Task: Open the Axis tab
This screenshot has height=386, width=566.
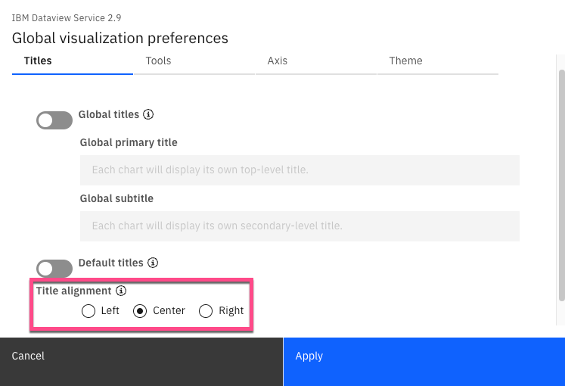Action: click(316, 61)
